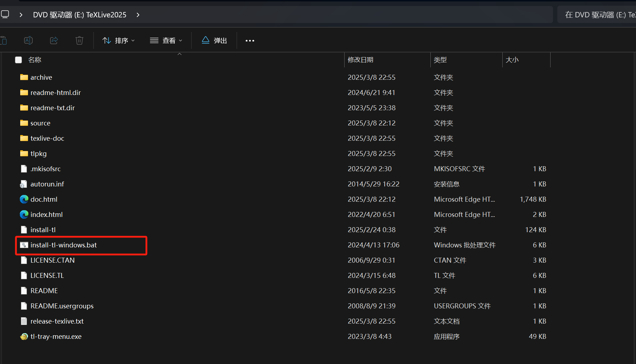Sort by the 大小 column header

512,60
